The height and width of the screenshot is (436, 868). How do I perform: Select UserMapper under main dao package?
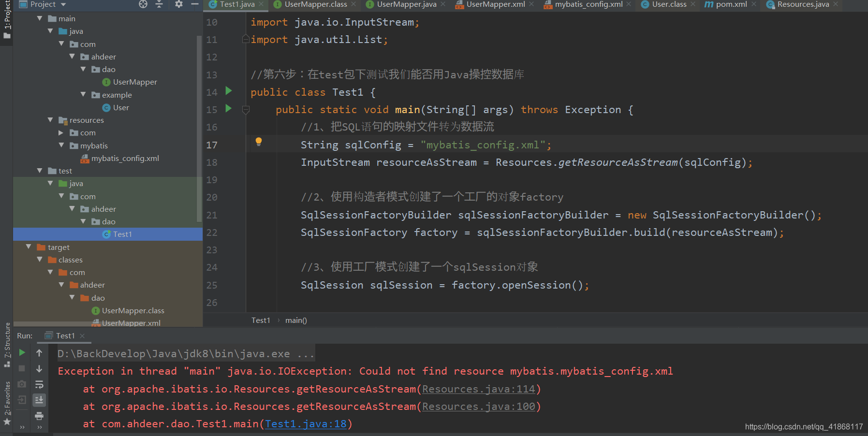pyautogui.click(x=135, y=82)
